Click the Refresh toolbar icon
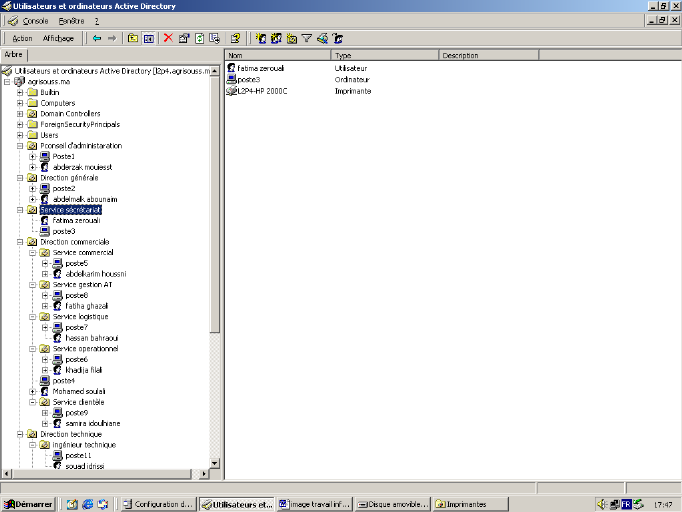 coord(199,38)
